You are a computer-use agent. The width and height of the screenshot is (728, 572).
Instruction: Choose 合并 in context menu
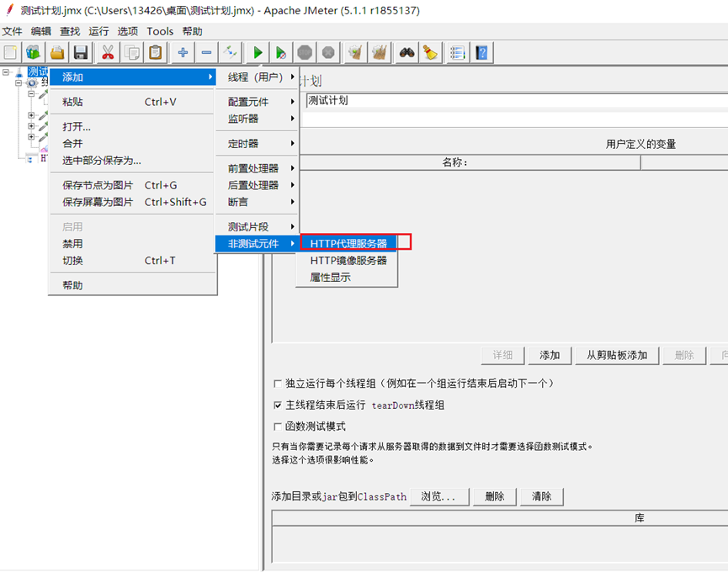(x=133, y=143)
